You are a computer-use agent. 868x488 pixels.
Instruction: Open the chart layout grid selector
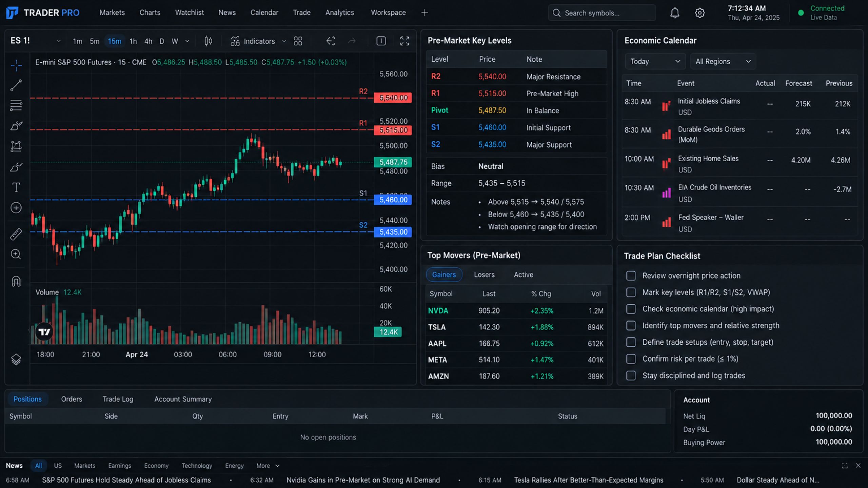[x=298, y=41]
